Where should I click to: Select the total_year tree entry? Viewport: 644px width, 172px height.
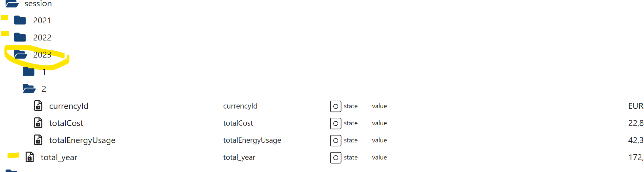[59, 157]
